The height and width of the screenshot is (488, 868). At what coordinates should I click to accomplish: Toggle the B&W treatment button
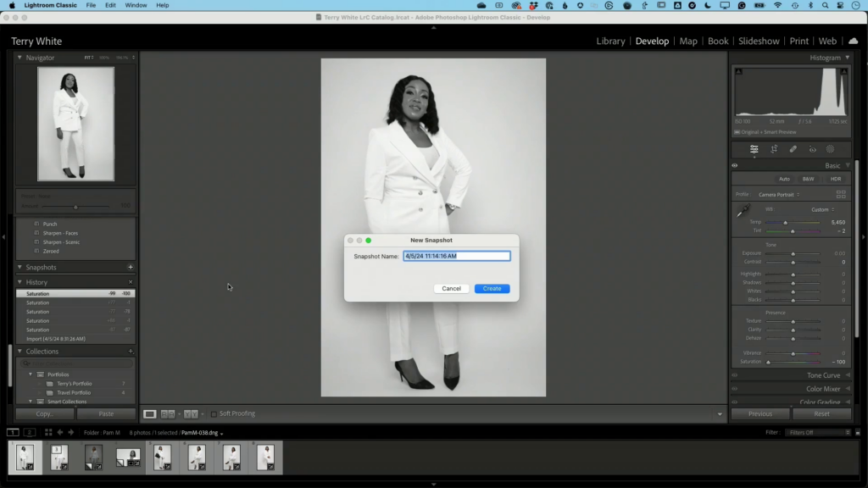tap(808, 180)
